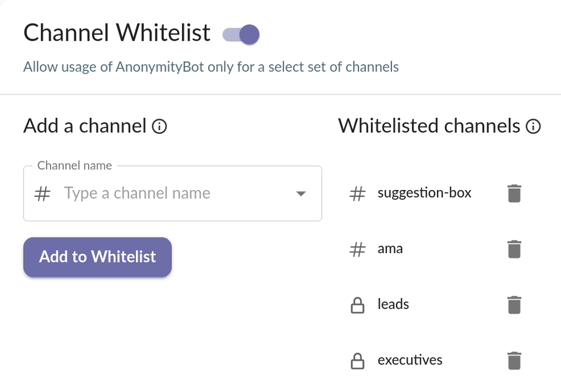Viewport: 561px width, 392px height.
Task: Click the leads channel label
Action: coord(393,304)
